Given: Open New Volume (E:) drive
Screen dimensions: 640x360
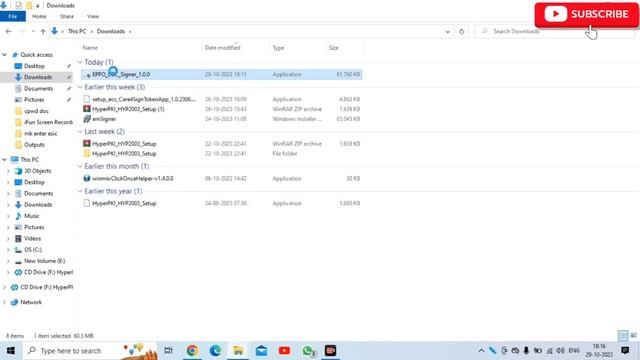Looking at the screenshot, I should tap(44, 261).
